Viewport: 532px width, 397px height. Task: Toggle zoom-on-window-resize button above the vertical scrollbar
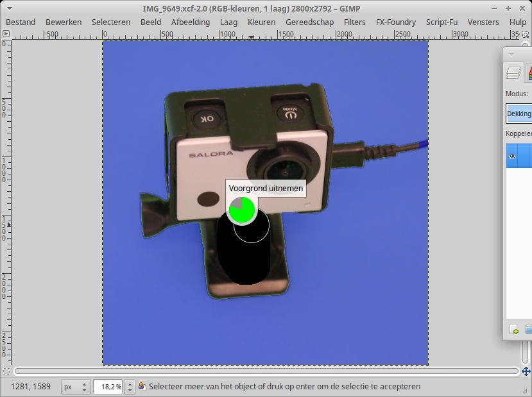526,34
